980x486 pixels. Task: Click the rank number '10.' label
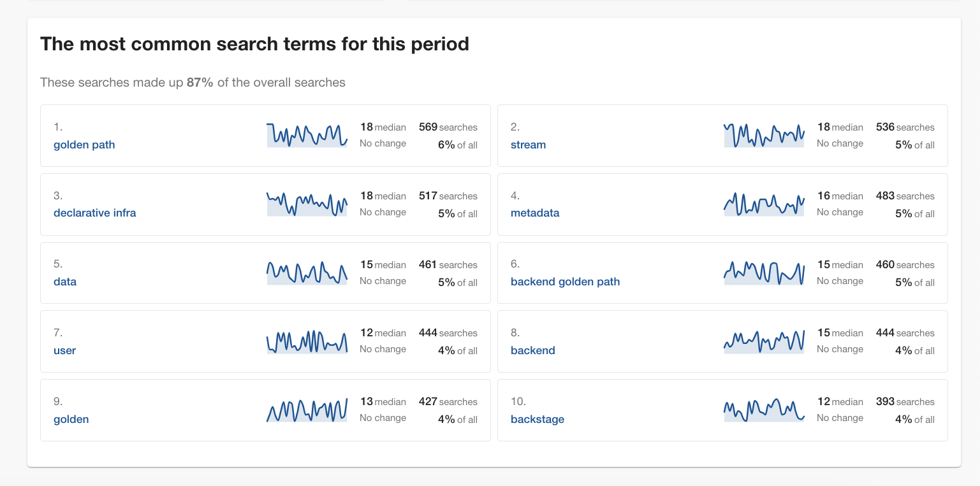tap(518, 402)
